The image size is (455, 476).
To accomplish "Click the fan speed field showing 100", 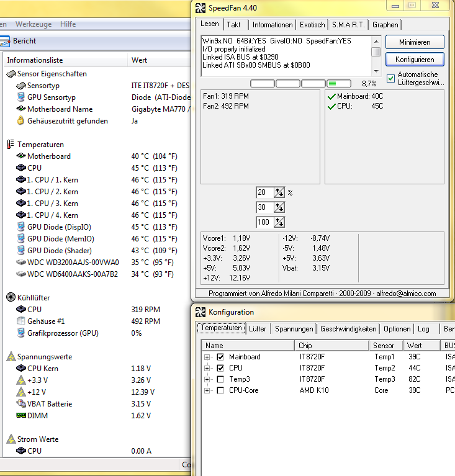I will 264,222.
